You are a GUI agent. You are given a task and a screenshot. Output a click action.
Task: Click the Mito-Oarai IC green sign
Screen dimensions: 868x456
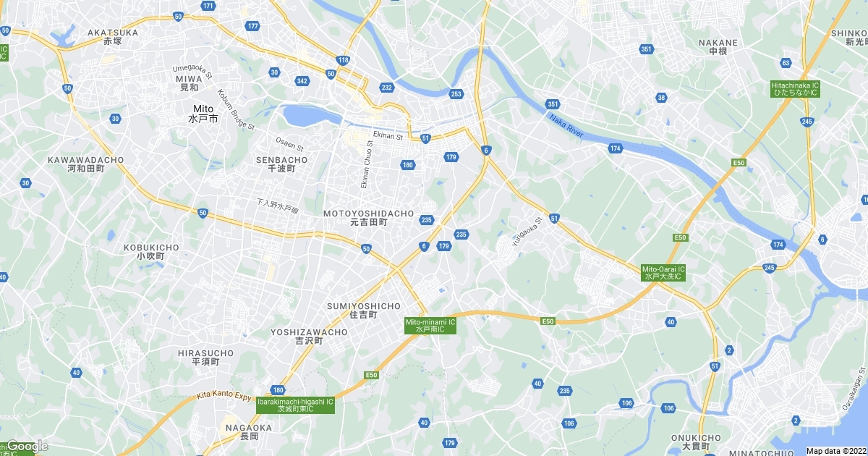point(663,272)
